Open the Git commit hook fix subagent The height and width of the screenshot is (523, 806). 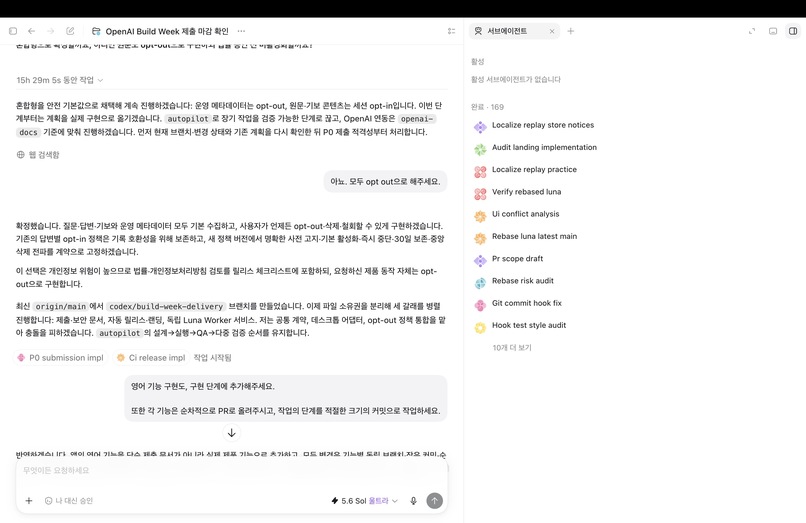point(526,303)
